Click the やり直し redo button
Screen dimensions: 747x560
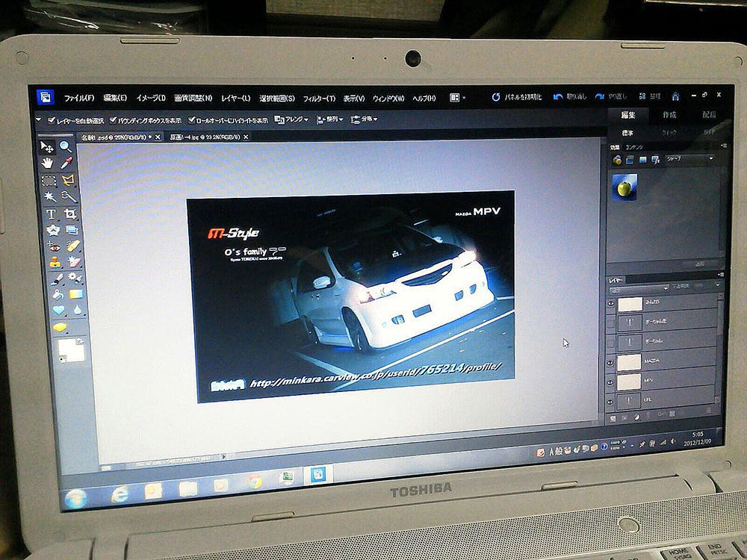point(611,96)
